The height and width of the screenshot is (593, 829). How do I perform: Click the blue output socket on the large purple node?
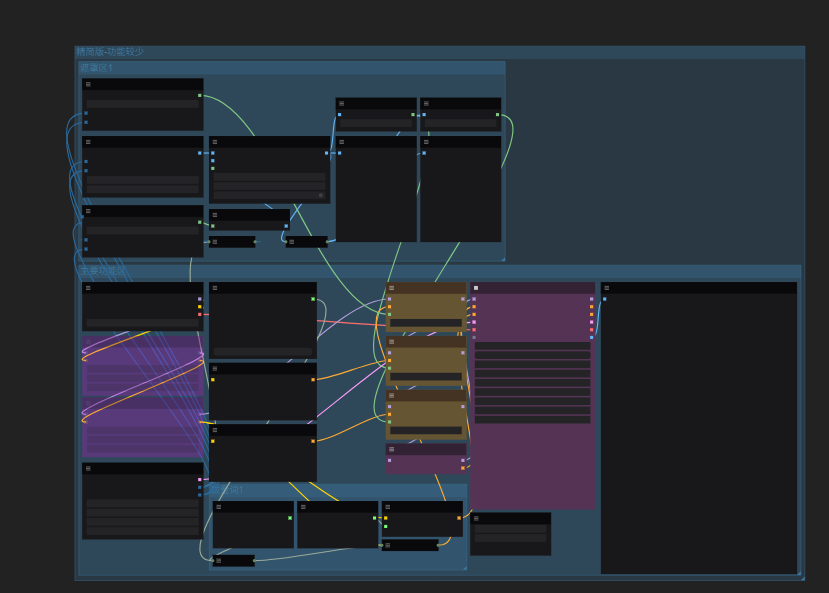(591, 337)
